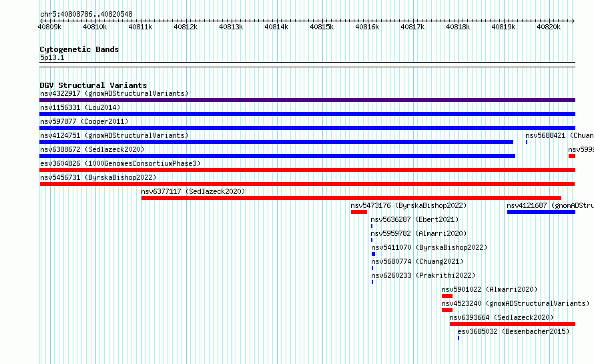Click the 40811k ruler position
594x364 pixels.
[x=141, y=27]
